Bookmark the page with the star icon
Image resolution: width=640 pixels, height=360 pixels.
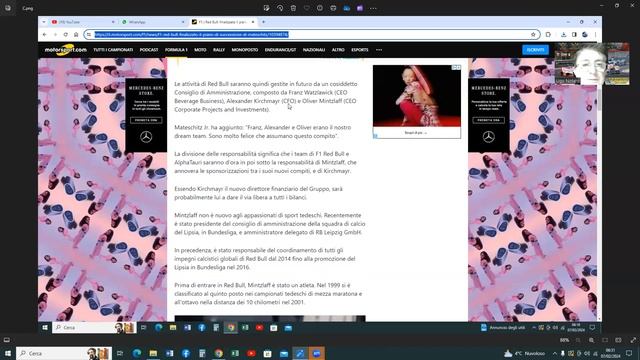[533, 35]
